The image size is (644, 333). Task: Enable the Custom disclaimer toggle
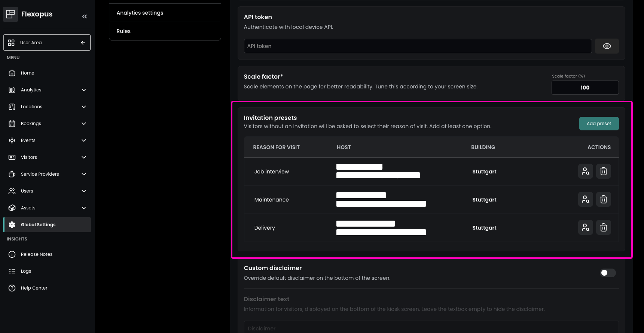[607, 273]
